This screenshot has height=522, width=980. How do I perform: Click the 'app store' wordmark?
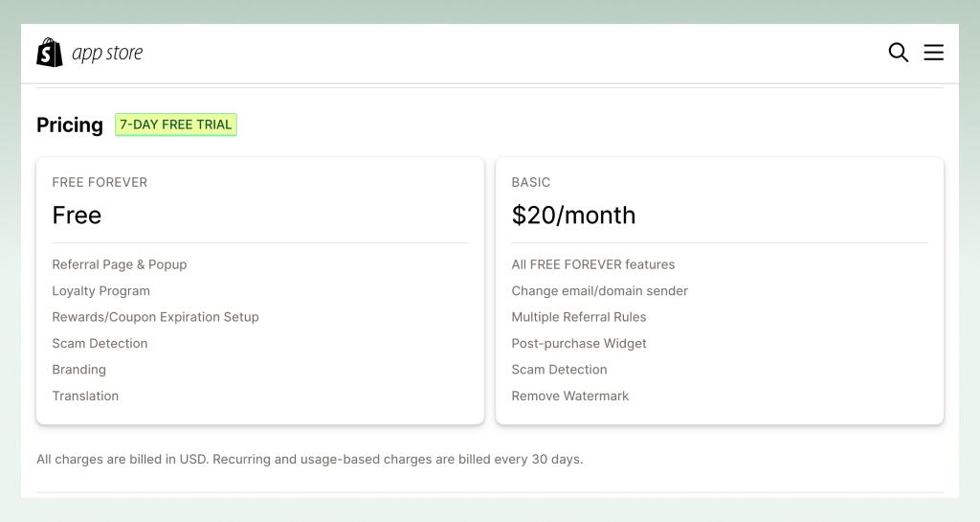pyautogui.click(x=107, y=53)
